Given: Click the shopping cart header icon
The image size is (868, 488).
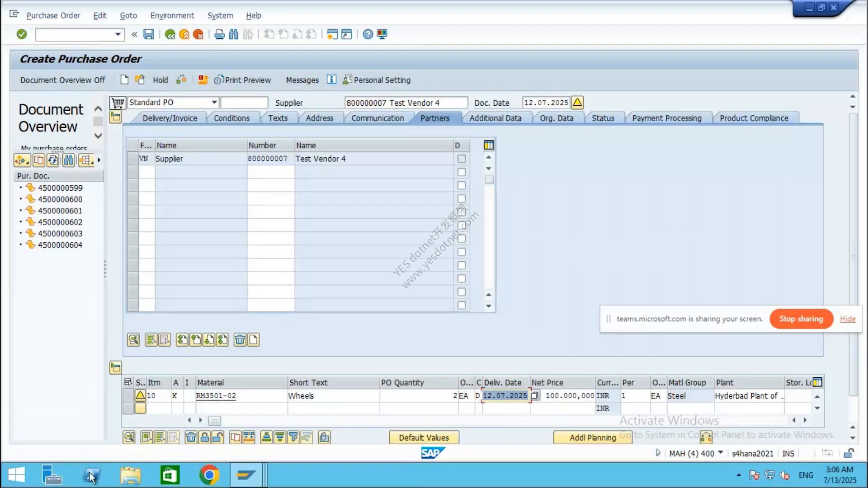Looking at the screenshot, I should pos(118,103).
